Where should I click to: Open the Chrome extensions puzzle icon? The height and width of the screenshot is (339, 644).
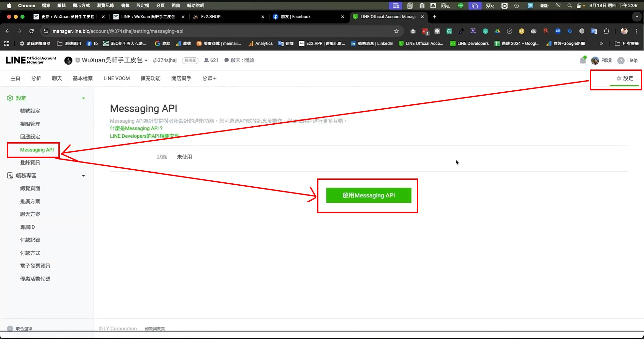point(606,31)
